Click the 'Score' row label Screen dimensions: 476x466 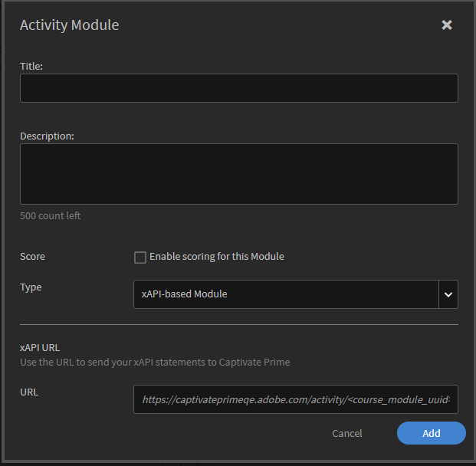click(x=32, y=257)
